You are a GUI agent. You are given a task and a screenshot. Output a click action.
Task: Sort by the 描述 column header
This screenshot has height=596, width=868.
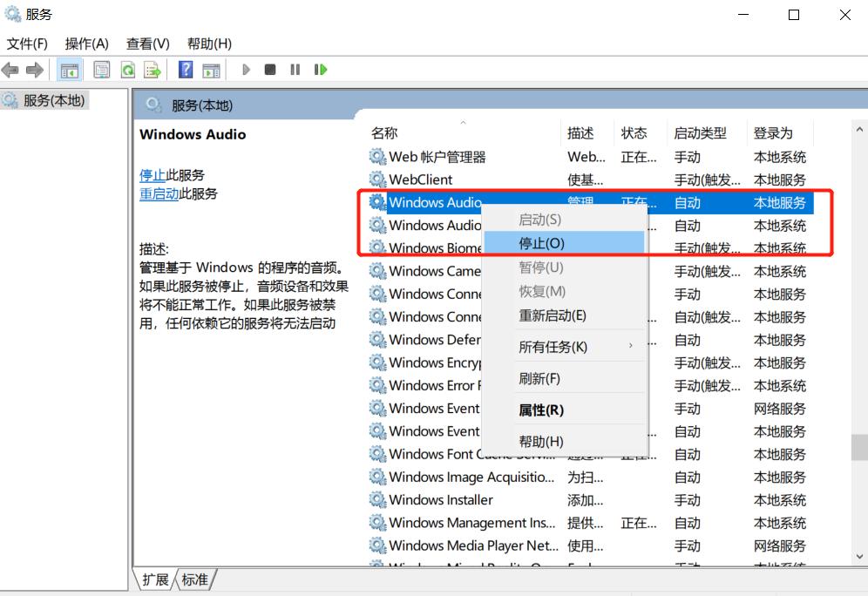point(587,132)
